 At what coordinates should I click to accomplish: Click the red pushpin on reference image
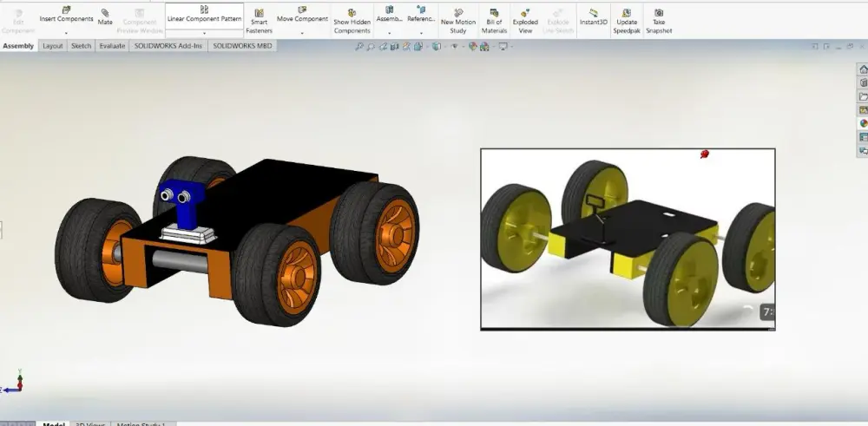tap(704, 154)
